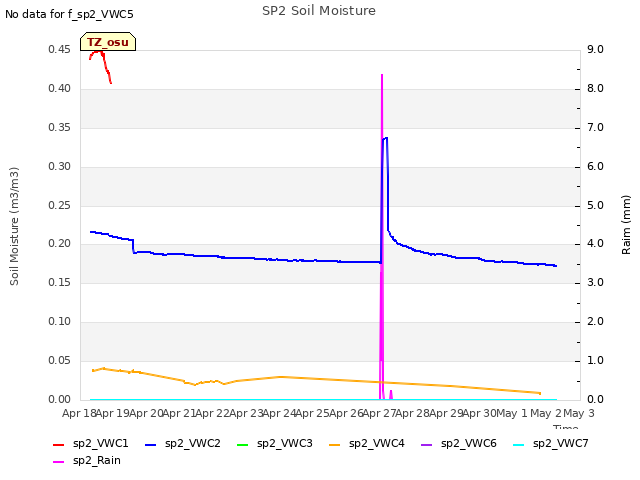Click the green sp2_VWC3 legend color marker
The width and height of the screenshot is (640, 480).
coord(243,444)
